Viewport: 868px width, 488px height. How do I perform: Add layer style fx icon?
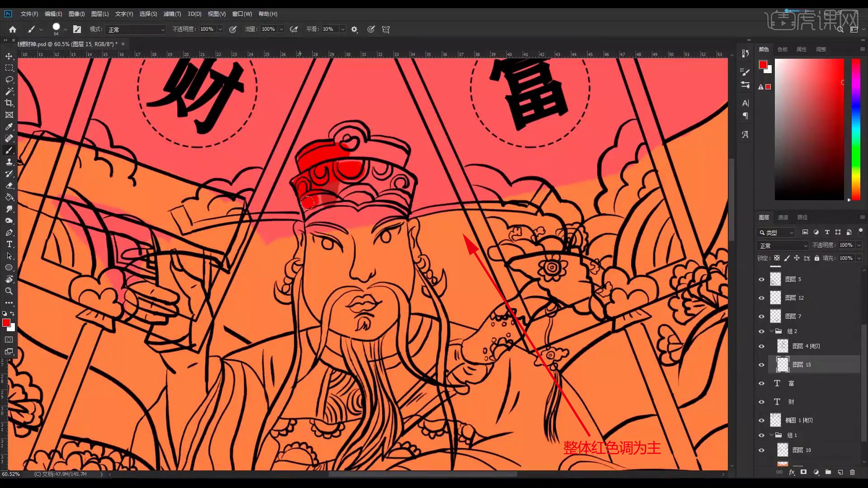click(x=792, y=472)
